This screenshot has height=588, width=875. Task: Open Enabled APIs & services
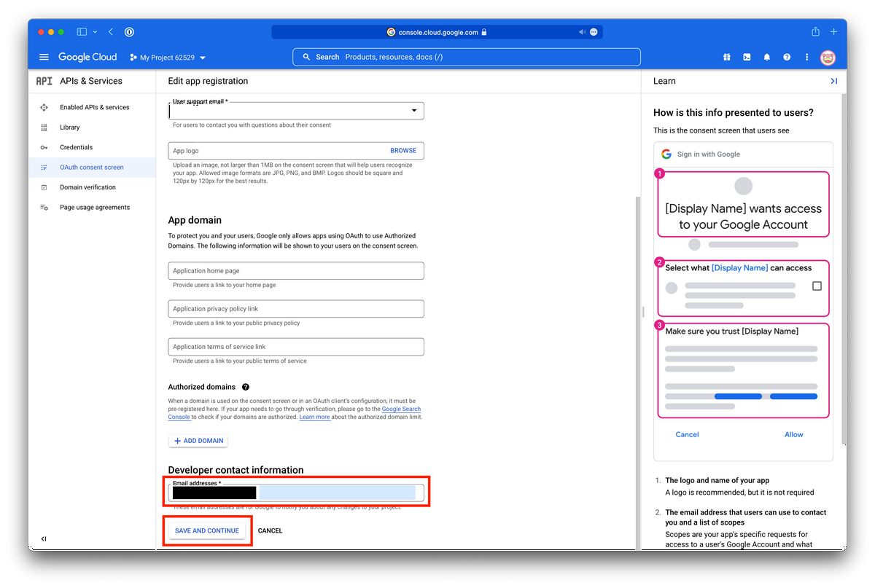pyautogui.click(x=92, y=107)
